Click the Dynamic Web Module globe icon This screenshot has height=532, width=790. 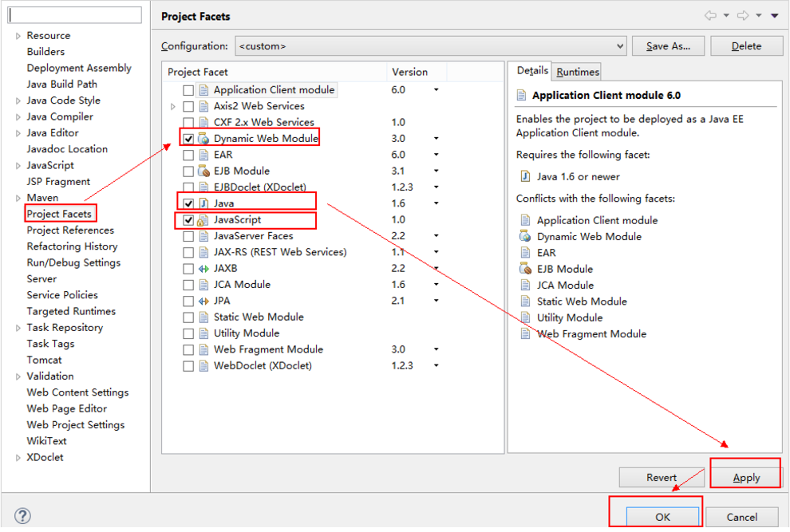click(203, 139)
